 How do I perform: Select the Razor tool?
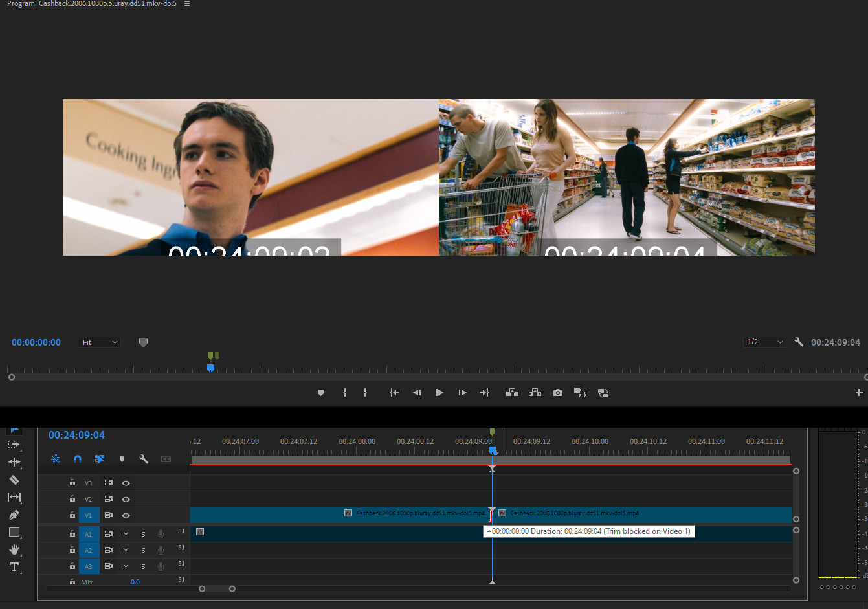[x=14, y=480]
